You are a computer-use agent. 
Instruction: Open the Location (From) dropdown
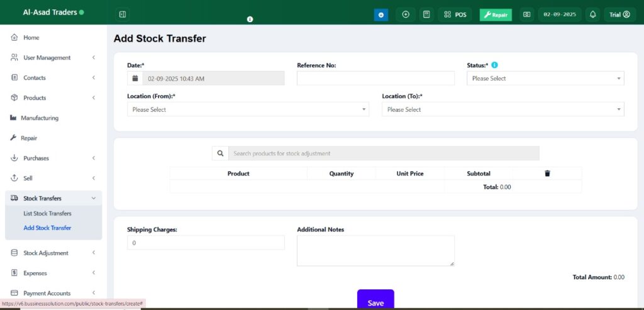[248, 109]
